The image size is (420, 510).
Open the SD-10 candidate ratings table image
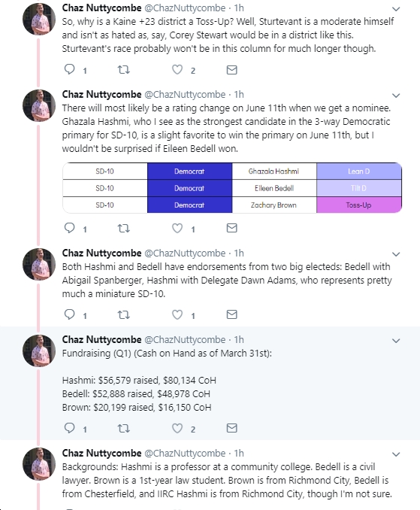point(232,188)
